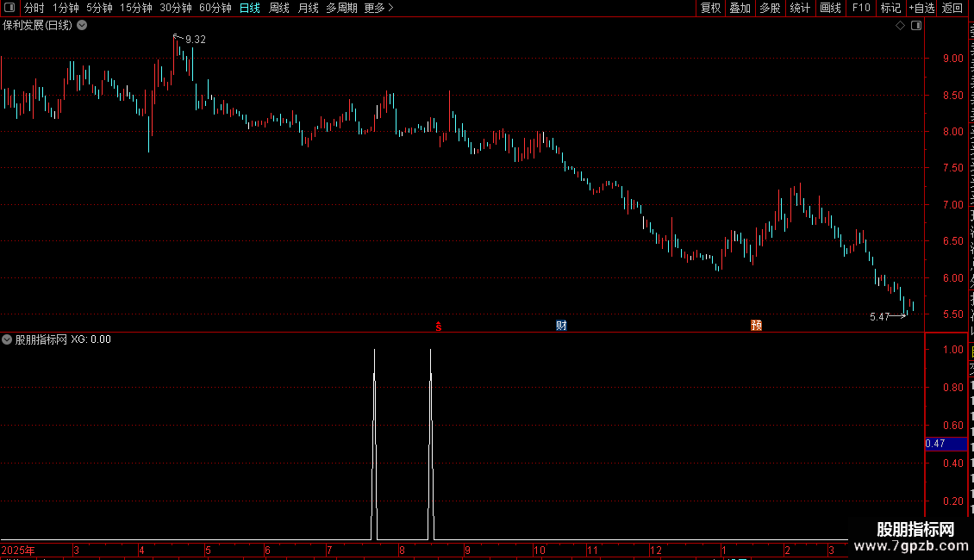Screen dimensions: 974x560
Task: Click the 叠加 overlay button
Action: pos(740,8)
